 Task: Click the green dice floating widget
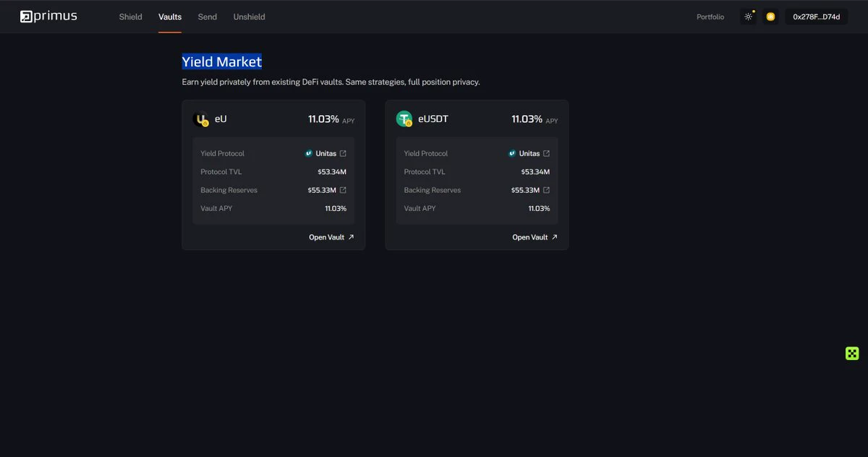click(x=852, y=354)
